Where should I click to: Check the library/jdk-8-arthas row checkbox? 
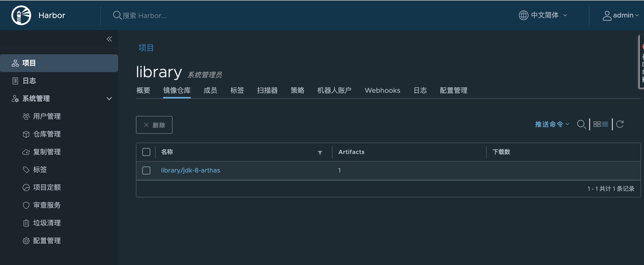[x=146, y=170]
